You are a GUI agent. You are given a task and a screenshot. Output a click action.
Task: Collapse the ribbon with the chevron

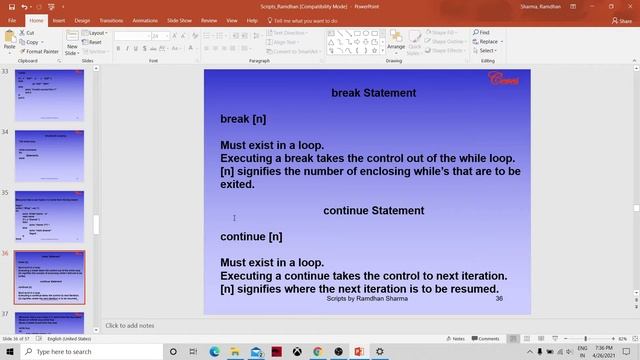pyautogui.click(x=634, y=61)
